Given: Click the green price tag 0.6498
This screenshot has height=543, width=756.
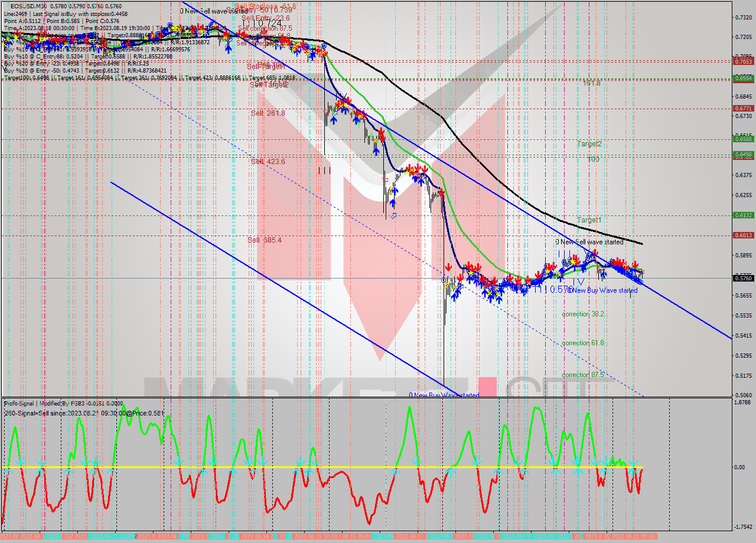Looking at the screenshot, I should [742, 155].
